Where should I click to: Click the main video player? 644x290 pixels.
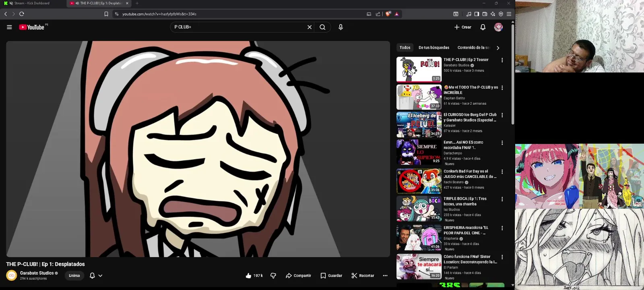click(x=198, y=149)
